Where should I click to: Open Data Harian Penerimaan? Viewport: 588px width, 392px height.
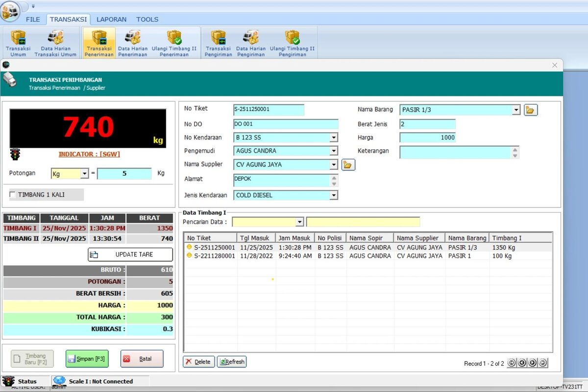[x=132, y=43]
